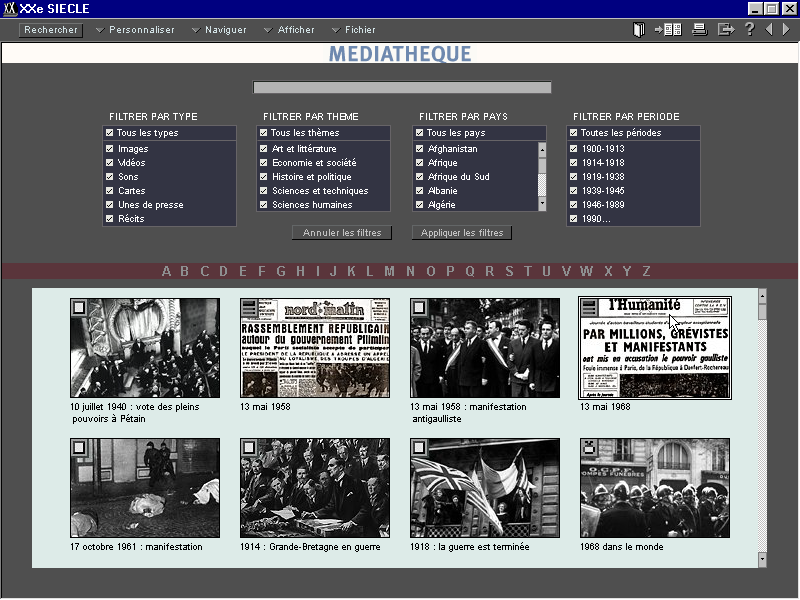The width and height of the screenshot is (800, 600).
Task: Toggle the Algérie checkbox
Action: point(420,205)
